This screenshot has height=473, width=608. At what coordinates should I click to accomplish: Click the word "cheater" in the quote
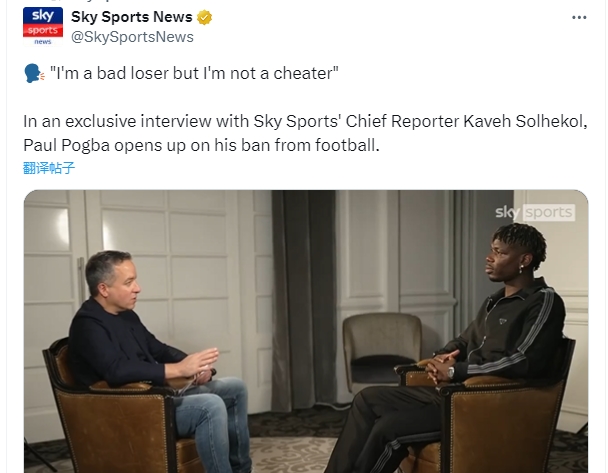(x=303, y=73)
